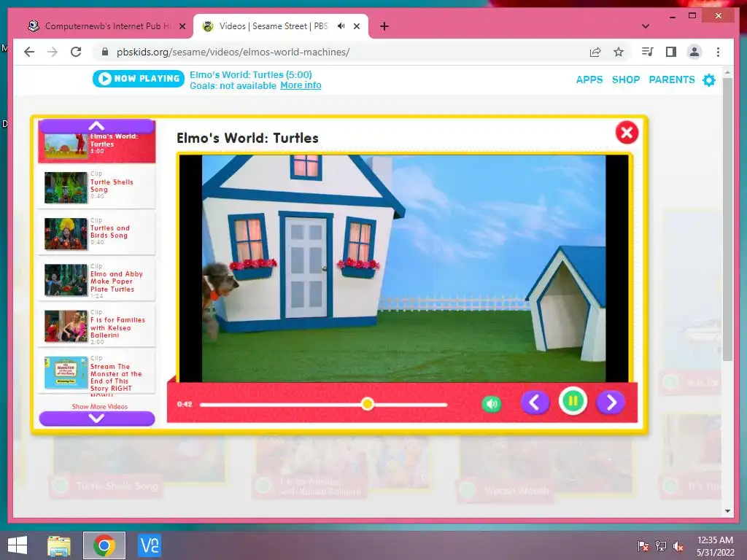Close the Computernewb's tab
The width and height of the screenshot is (747, 560).
[182, 26]
